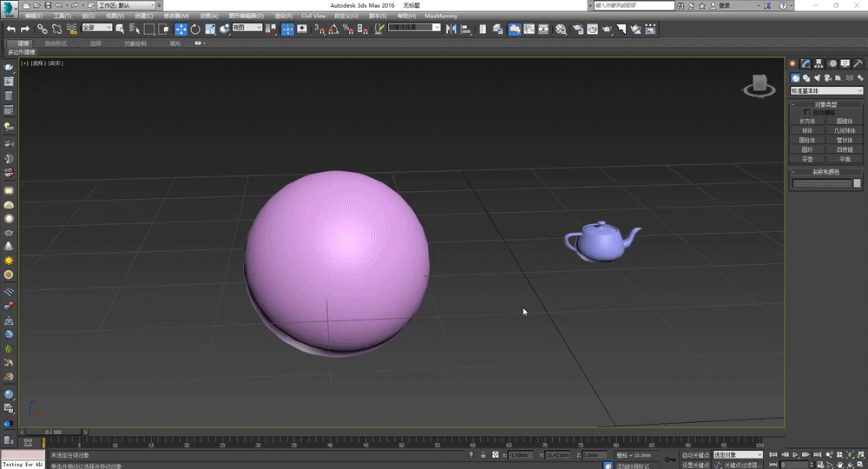868x469 pixels.
Task: Switch to the 自由形式 ribbon tab
Action: tap(56, 43)
